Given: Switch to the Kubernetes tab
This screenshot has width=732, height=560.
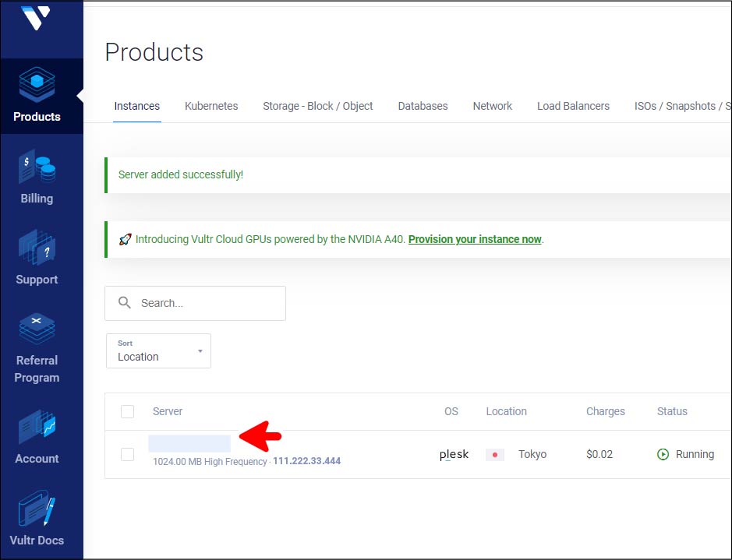Looking at the screenshot, I should [211, 106].
